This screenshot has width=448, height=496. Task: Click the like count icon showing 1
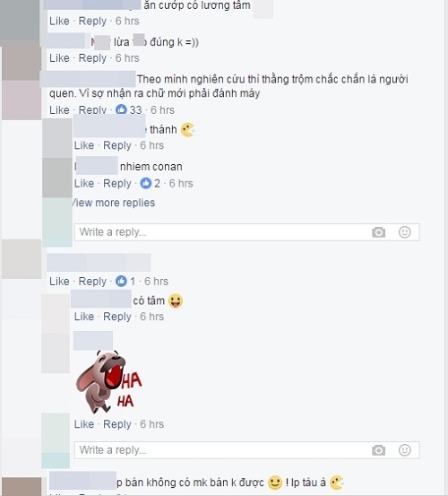click(121, 281)
